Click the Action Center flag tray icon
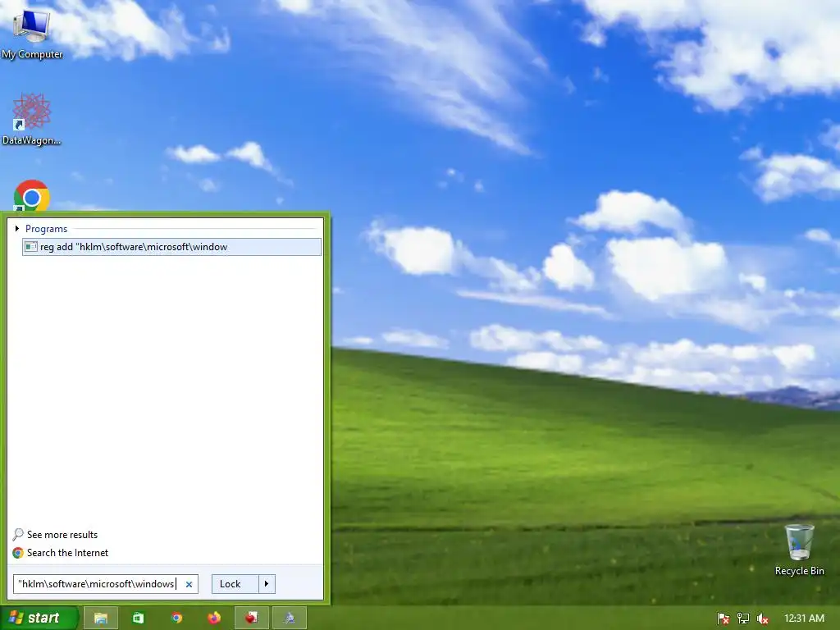 coord(724,619)
